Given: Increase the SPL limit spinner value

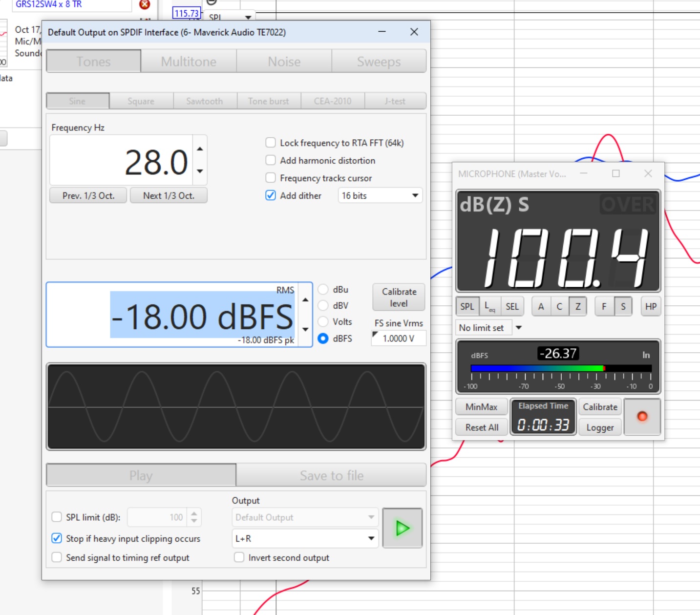Looking at the screenshot, I should [194, 513].
